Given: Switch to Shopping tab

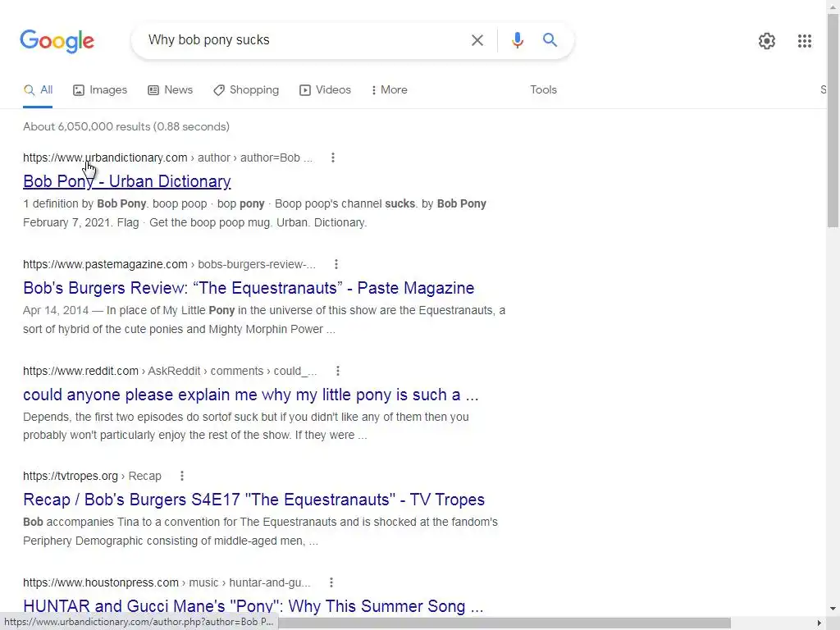Looking at the screenshot, I should pos(246,90).
